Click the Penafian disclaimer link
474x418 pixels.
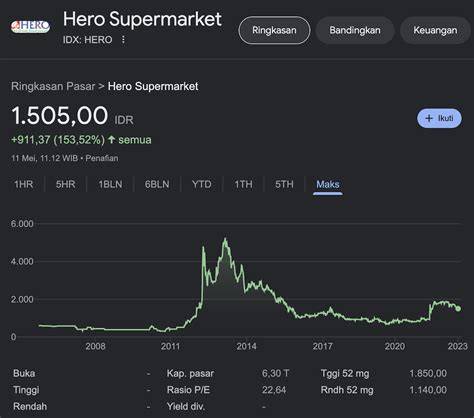pos(102,158)
